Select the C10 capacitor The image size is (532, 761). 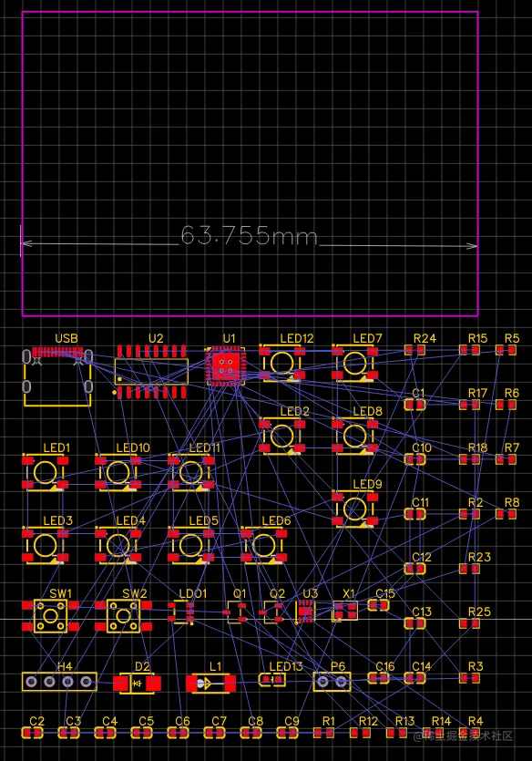(415, 459)
